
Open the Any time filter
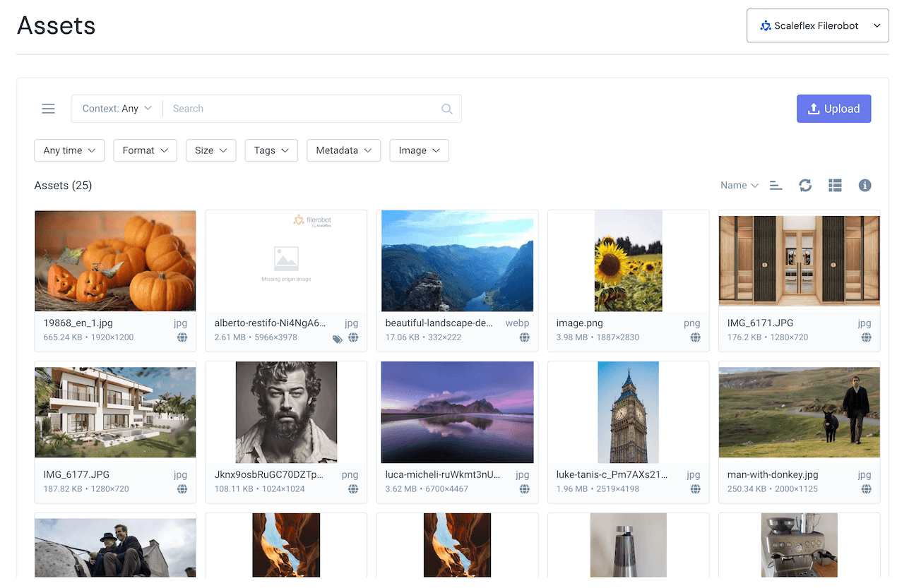(x=69, y=150)
